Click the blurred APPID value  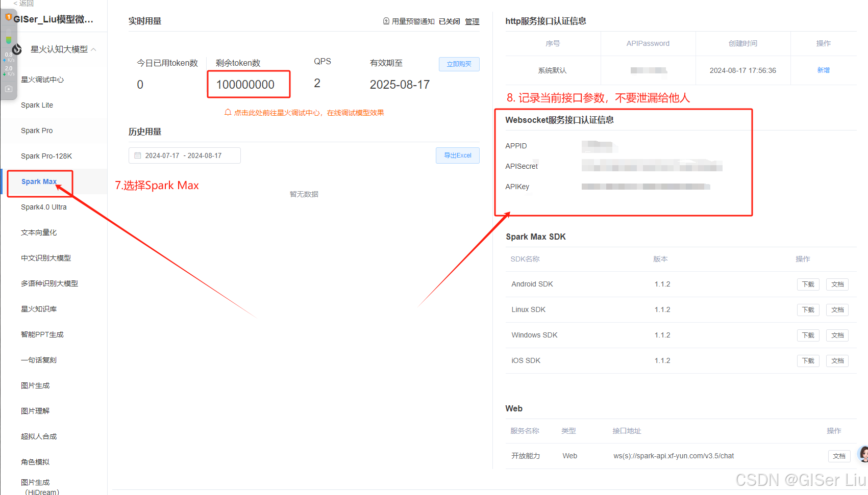[600, 146]
